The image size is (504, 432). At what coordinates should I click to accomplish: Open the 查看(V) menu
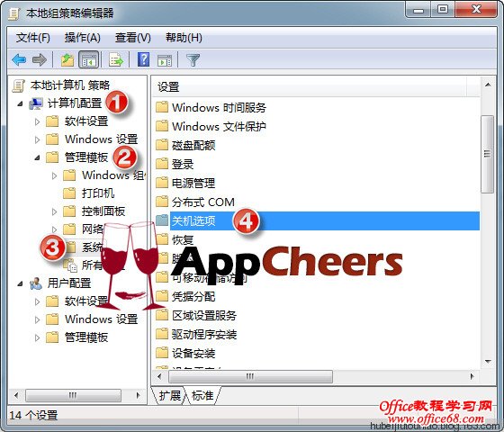(x=133, y=38)
